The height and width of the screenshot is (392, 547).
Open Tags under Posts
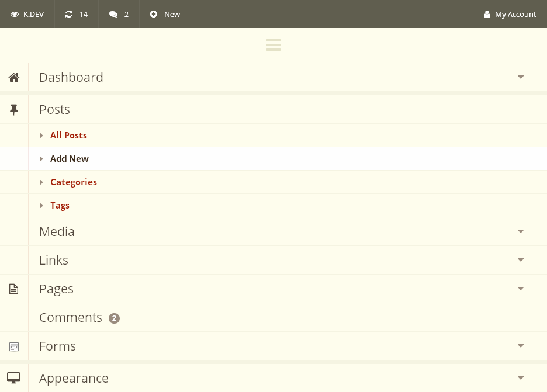pyautogui.click(x=60, y=206)
